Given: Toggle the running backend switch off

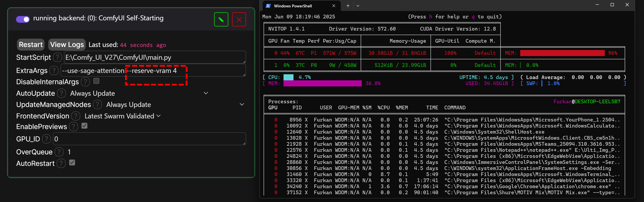Looking at the screenshot, I should point(23,19).
